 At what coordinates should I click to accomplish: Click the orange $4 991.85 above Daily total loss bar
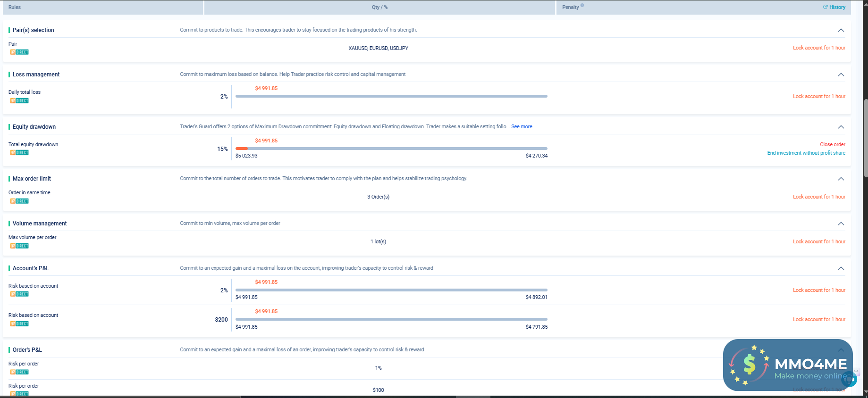pyautogui.click(x=266, y=88)
